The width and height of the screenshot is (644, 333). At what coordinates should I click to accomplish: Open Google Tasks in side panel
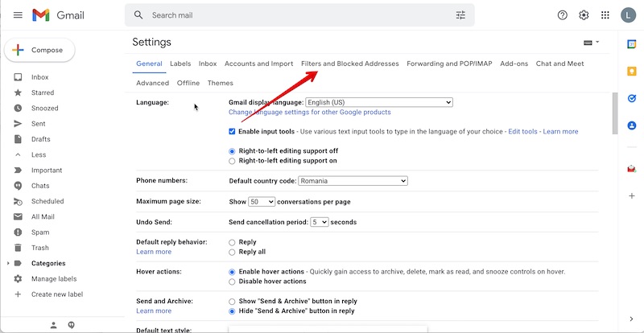(x=632, y=98)
